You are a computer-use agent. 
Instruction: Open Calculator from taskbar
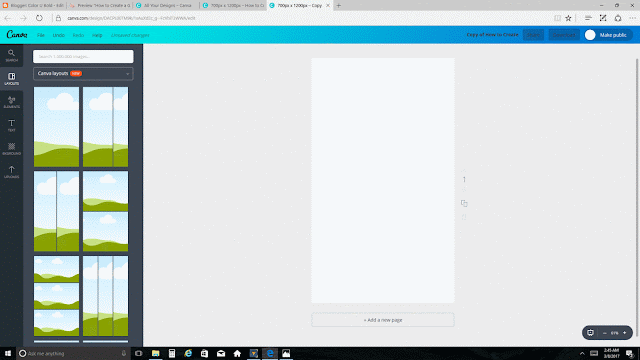pyautogui.click(x=172, y=353)
